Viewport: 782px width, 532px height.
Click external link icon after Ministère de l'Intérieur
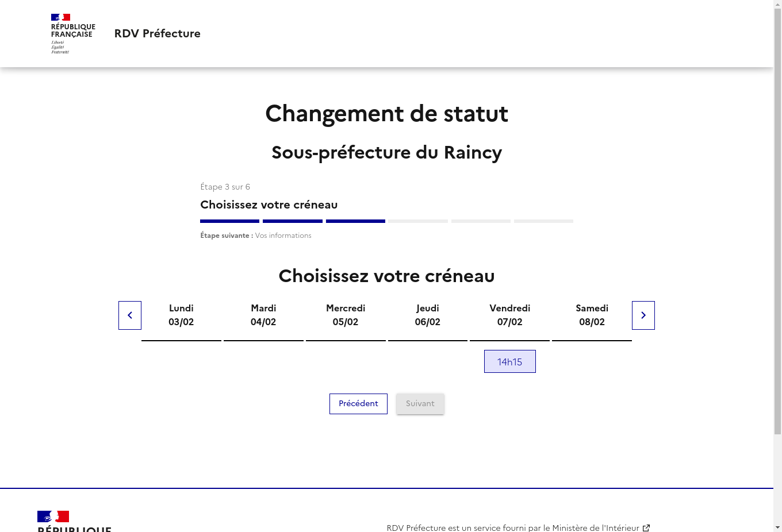[646, 527]
